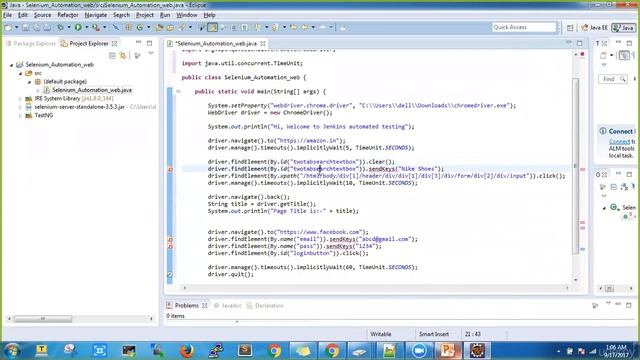Viewport: 640px width, 360px height.
Task: Open the Navigate menu
Action: 96,15
